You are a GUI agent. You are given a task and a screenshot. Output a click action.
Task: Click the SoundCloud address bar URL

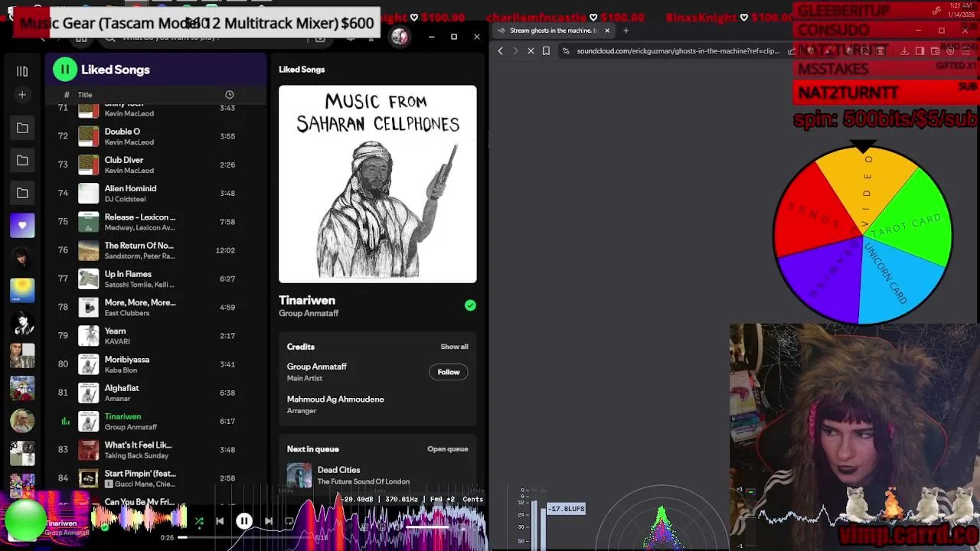[x=677, y=51]
